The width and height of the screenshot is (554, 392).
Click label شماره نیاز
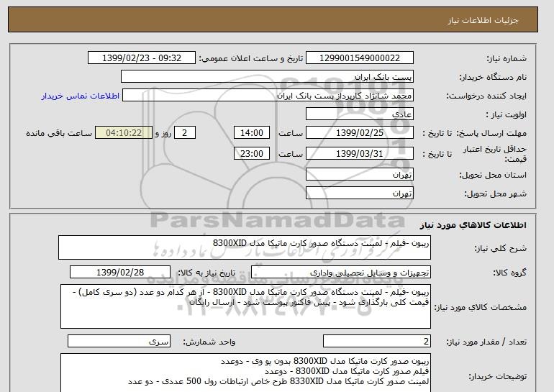click(x=507, y=58)
